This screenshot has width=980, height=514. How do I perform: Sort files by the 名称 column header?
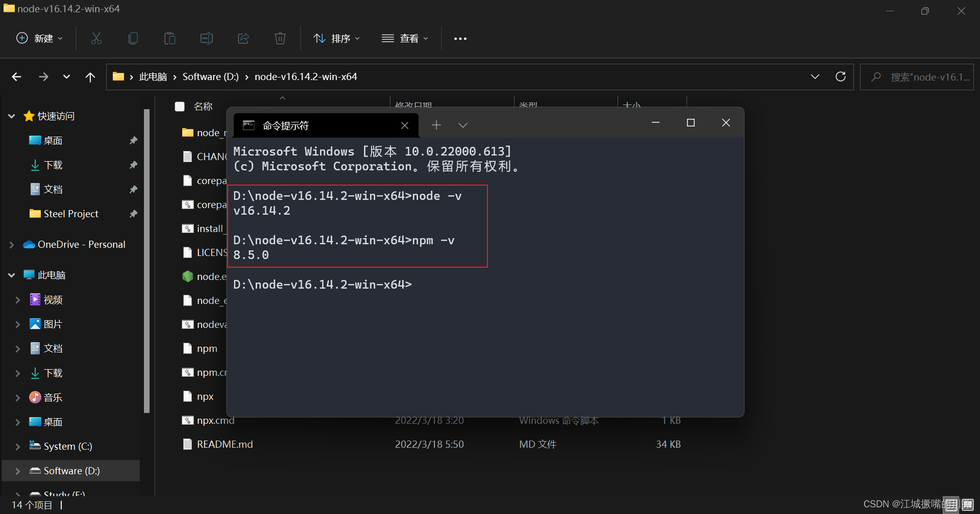pos(203,107)
